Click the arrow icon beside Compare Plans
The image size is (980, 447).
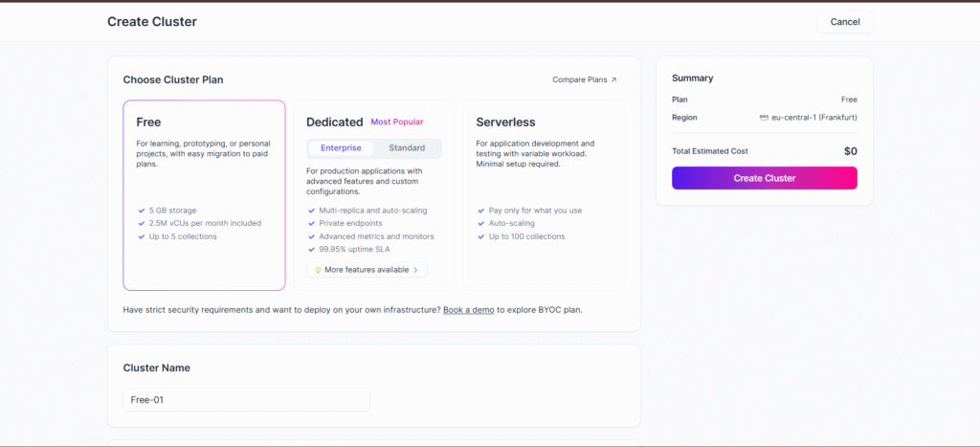click(613, 80)
